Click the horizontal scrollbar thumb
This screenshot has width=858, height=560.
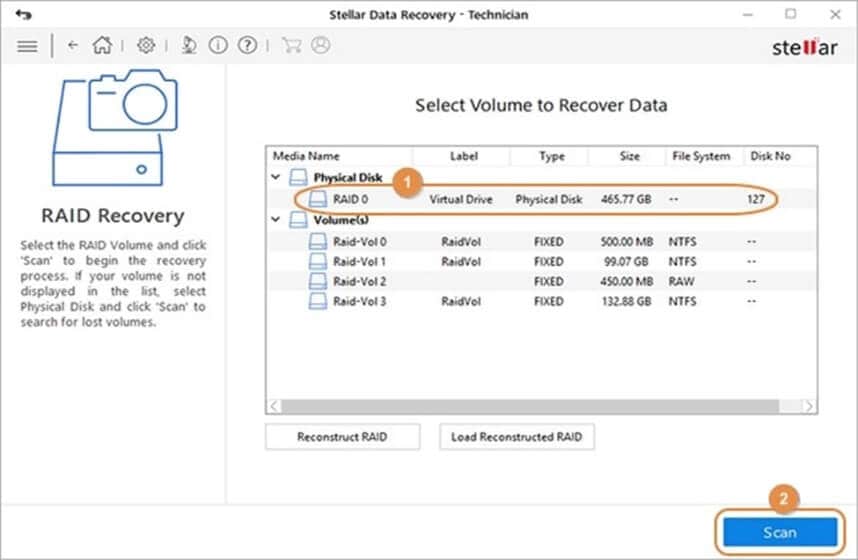point(530,406)
